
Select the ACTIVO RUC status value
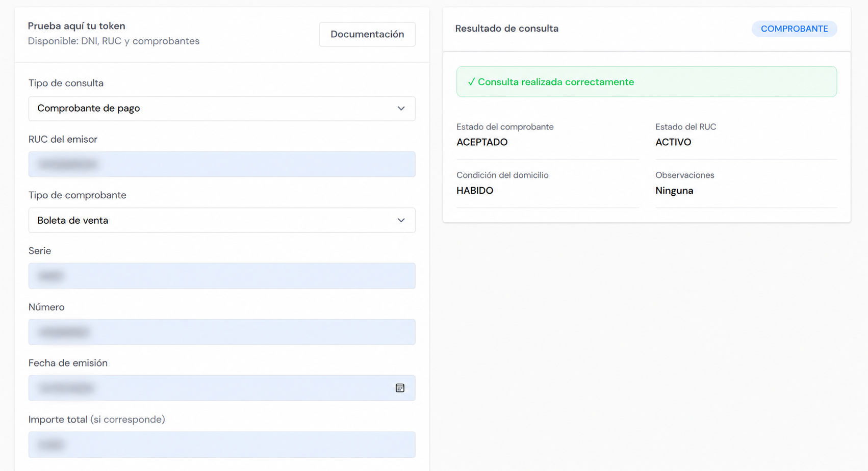coord(673,142)
